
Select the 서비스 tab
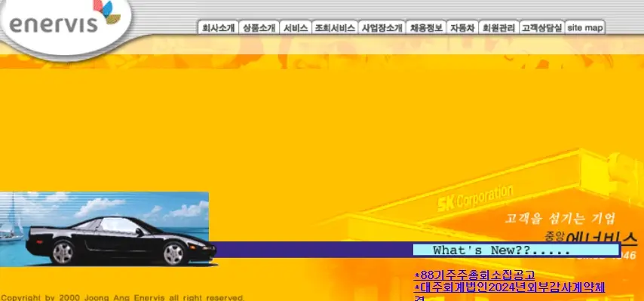click(296, 27)
